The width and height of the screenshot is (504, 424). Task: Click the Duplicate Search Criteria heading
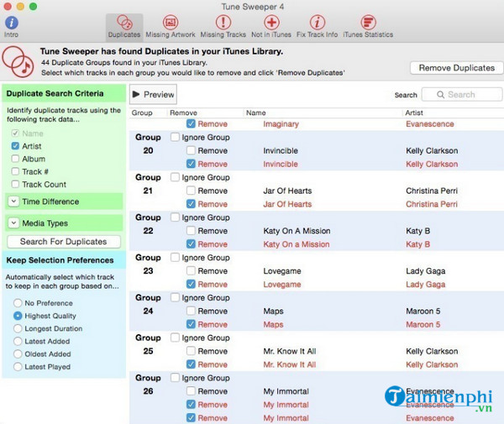pyautogui.click(x=55, y=93)
